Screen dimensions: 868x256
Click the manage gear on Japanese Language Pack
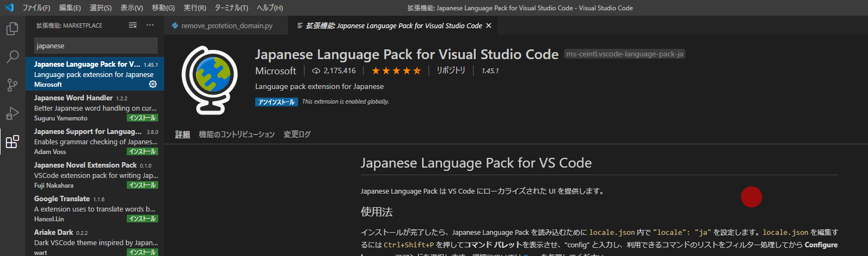tap(153, 84)
